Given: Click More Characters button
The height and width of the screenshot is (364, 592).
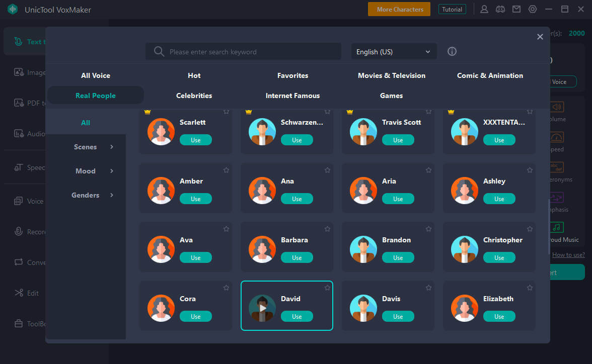Looking at the screenshot, I should click(x=399, y=9).
